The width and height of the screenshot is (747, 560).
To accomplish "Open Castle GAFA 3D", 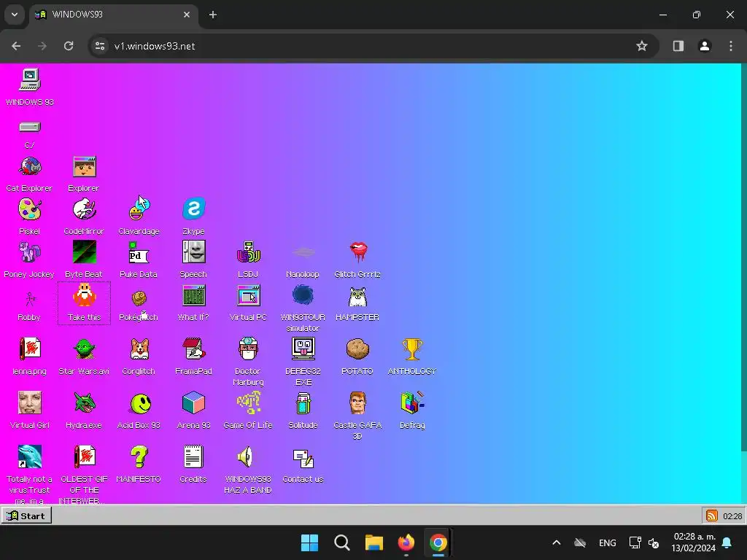I will pyautogui.click(x=357, y=402).
